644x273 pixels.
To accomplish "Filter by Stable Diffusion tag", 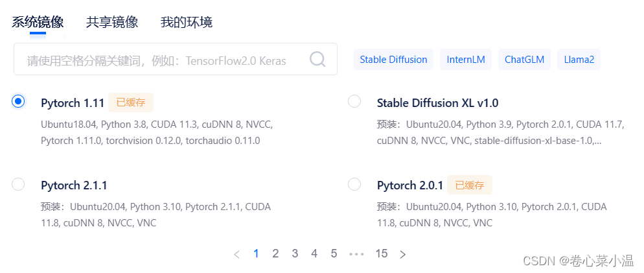I will click(393, 60).
